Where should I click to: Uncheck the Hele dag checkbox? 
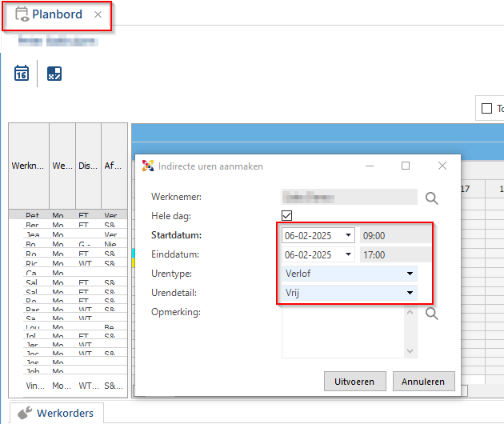tap(286, 216)
